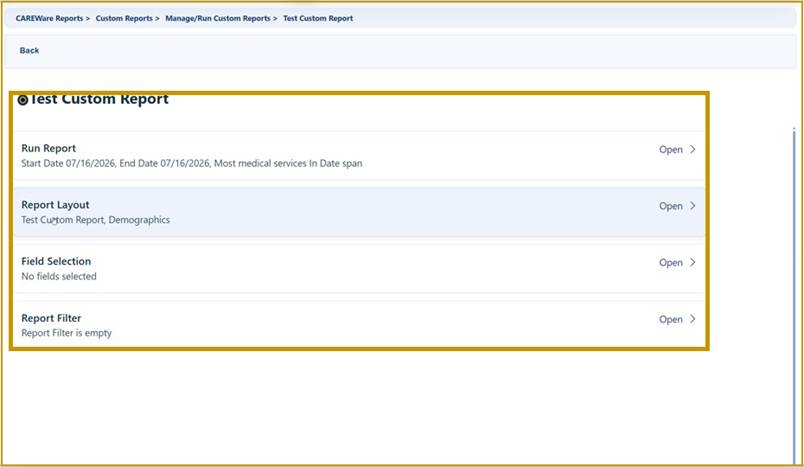Screen dimensions: 804x467
Task: Click Open link for Report Layout
Action: (x=671, y=206)
